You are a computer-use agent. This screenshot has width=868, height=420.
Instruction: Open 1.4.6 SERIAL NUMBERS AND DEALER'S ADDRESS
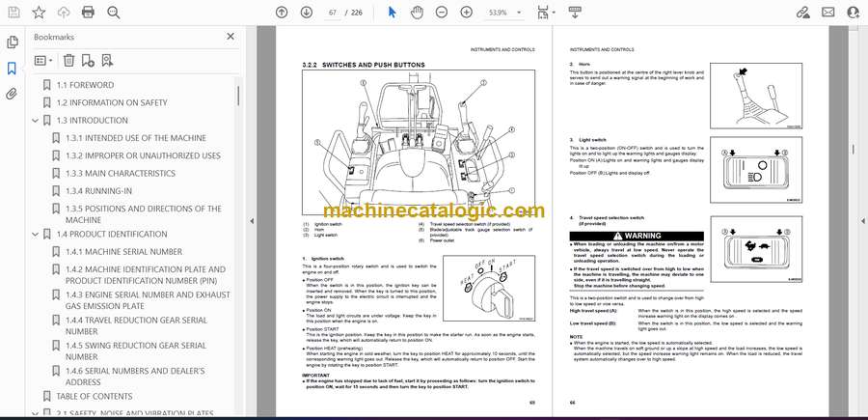point(134,377)
